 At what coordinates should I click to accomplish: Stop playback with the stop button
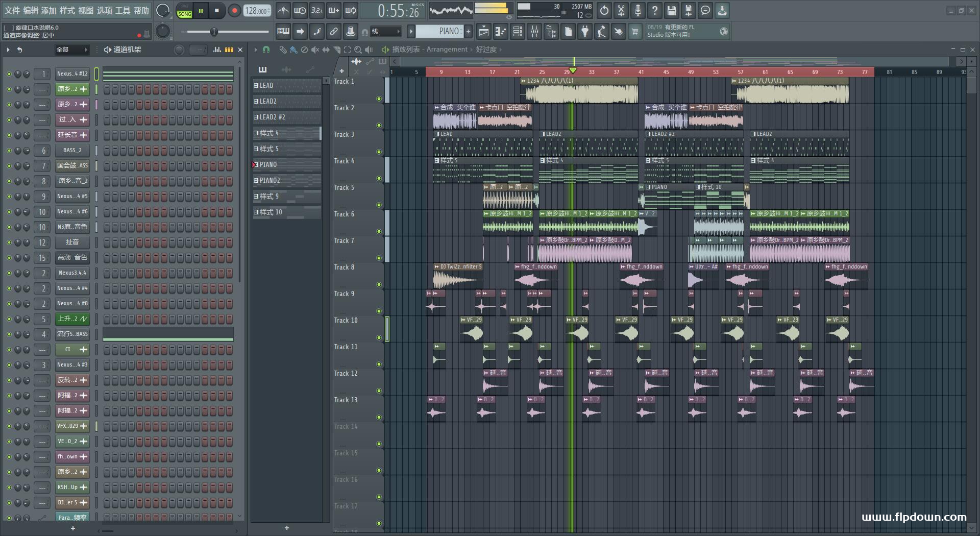pyautogui.click(x=217, y=11)
